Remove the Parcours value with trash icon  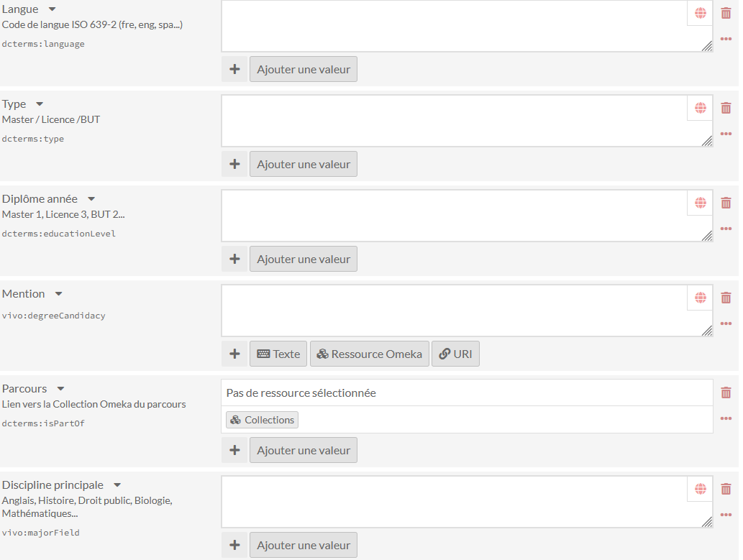(x=726, y=393)
